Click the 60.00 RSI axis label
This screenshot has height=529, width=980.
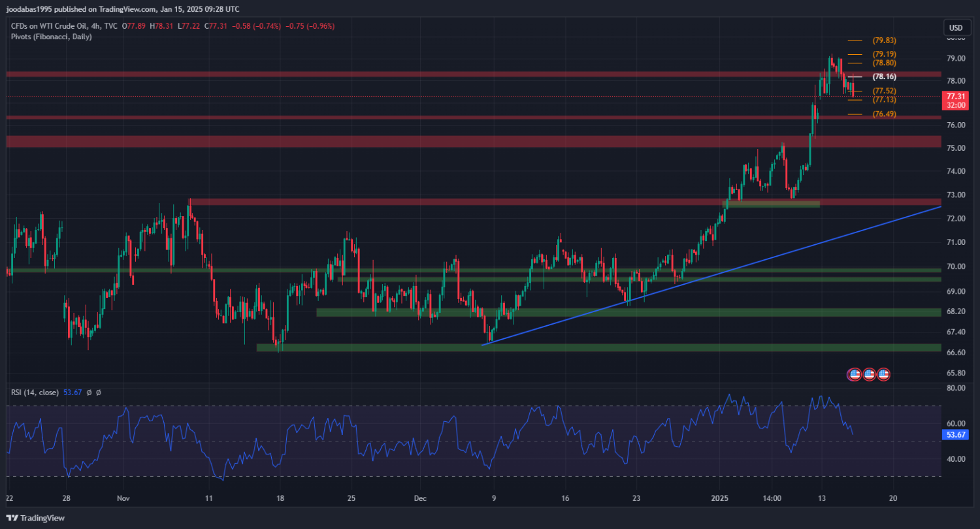[956, 423]
